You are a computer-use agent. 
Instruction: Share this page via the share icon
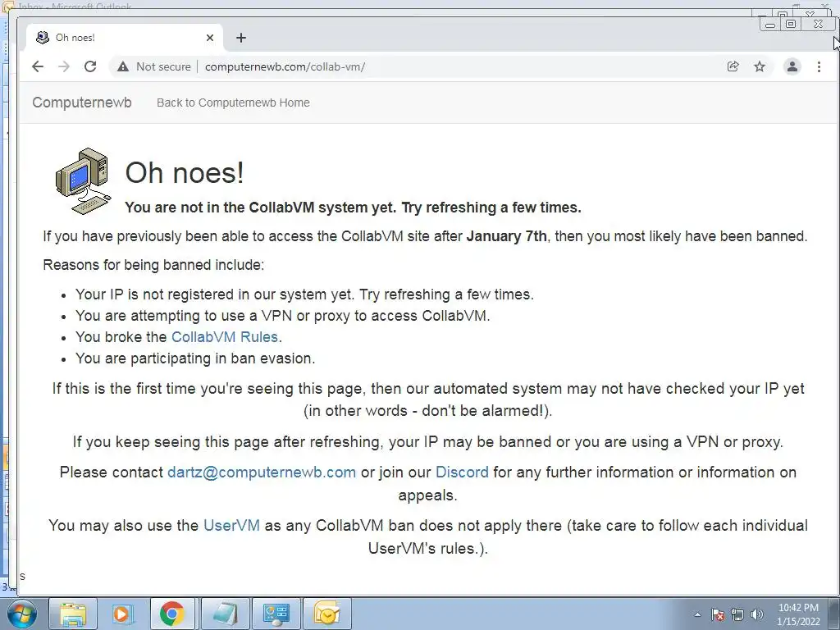(733, 66)
